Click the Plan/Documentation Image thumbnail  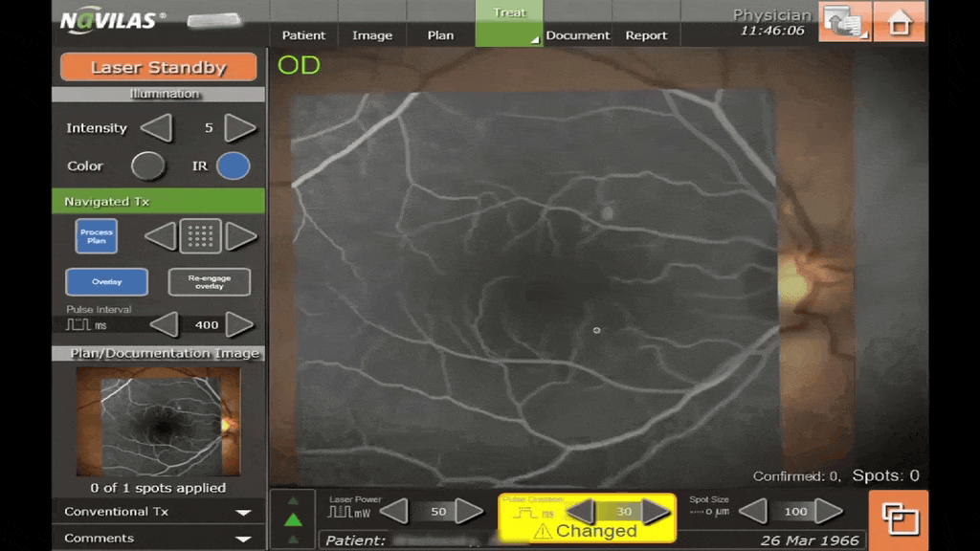158,422
